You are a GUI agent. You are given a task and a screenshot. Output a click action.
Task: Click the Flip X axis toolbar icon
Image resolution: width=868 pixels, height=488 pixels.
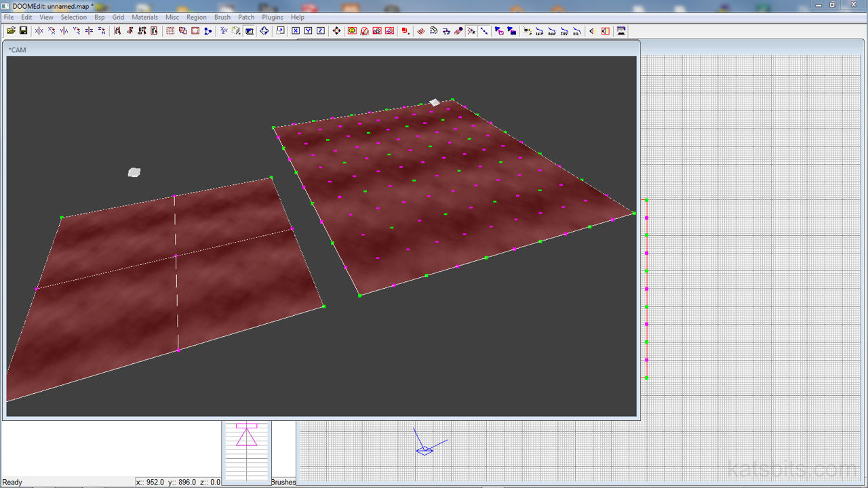tap(39, 30)
